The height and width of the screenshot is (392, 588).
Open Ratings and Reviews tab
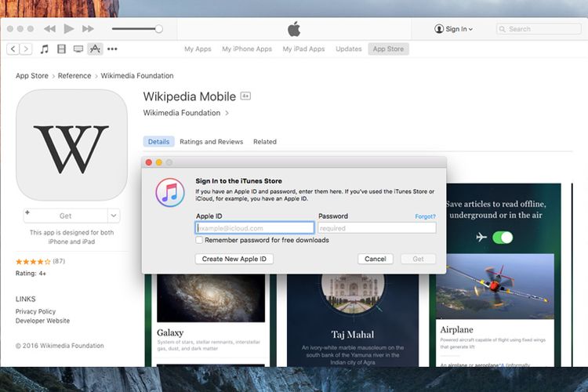tap(211, 142)
